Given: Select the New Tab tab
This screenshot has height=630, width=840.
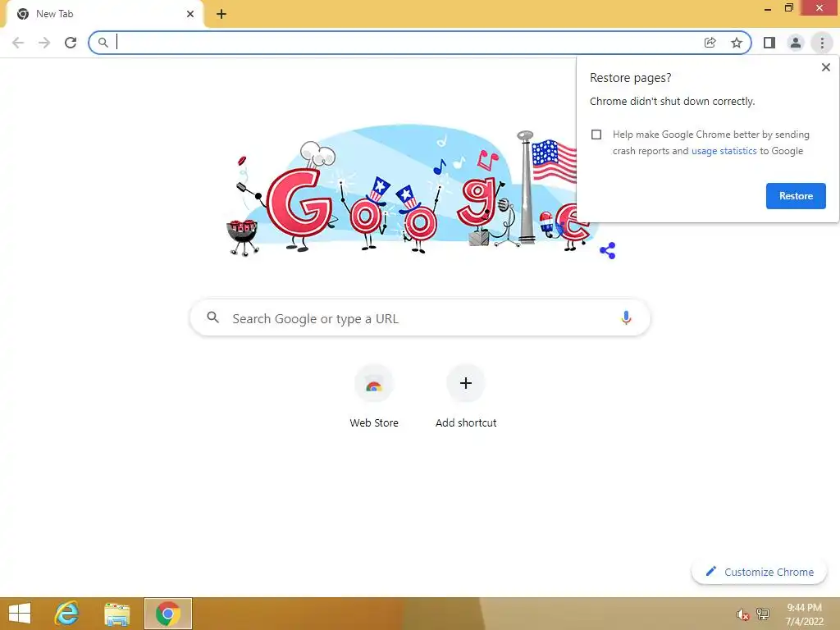Looking at the screenshot, I should (104, 14).
